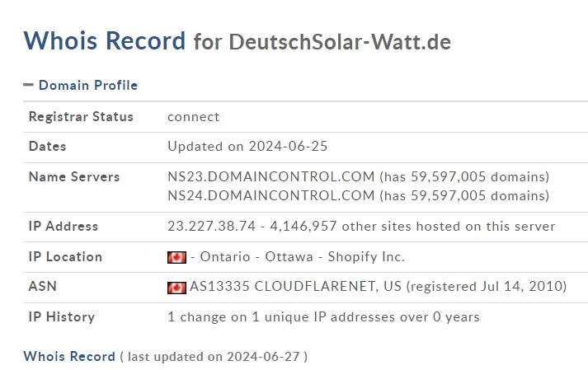Select Updated on 2024-06-25 text
Screen dimensions: 588x370
pos(247,146)
